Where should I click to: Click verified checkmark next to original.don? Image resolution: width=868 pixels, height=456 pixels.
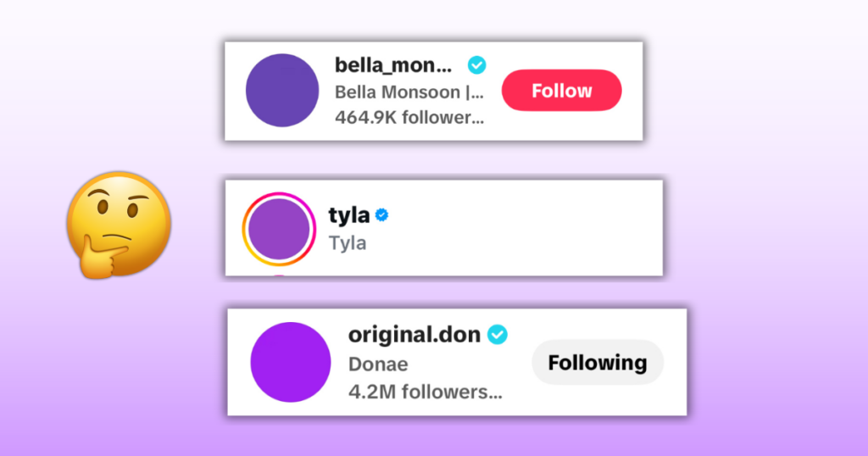click(498, 335)
